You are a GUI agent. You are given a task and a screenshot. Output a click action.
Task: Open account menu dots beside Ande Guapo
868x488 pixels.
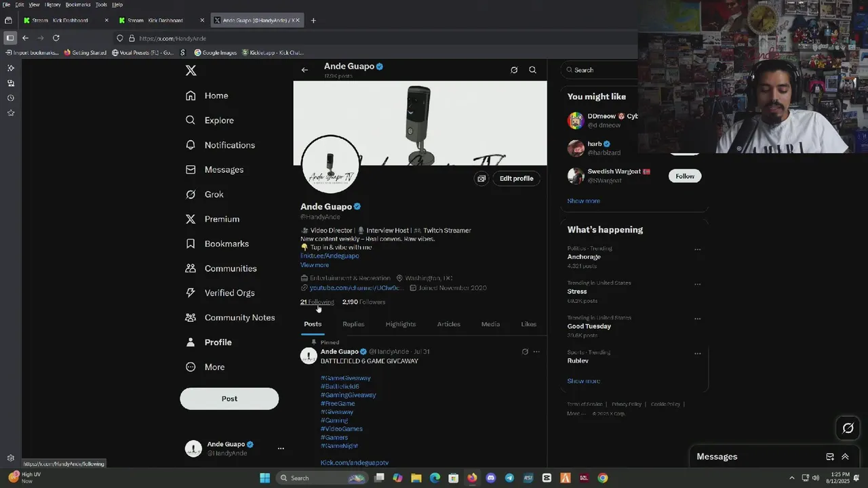(x=281, y=449)
